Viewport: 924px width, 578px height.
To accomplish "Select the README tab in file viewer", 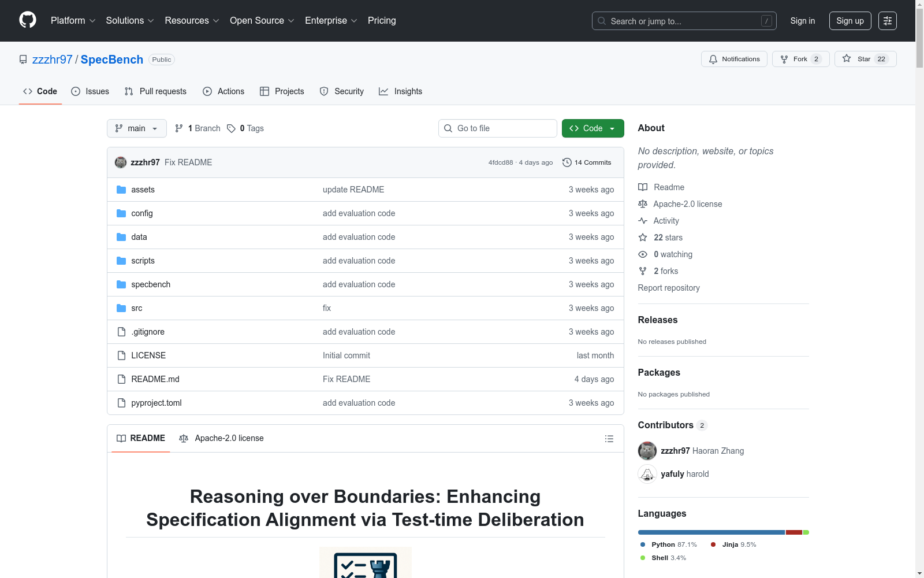I will tap(141, 438).
